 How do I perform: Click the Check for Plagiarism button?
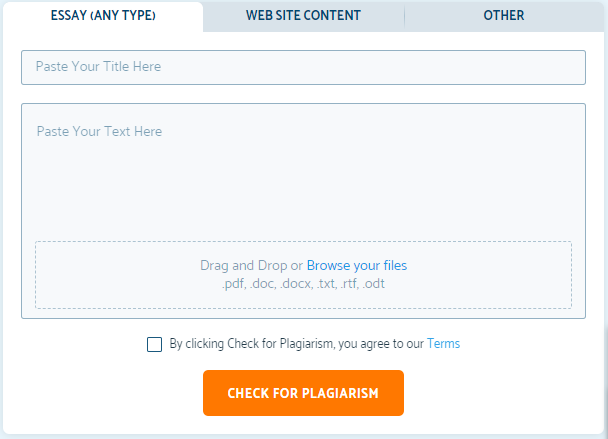[303, 393]
